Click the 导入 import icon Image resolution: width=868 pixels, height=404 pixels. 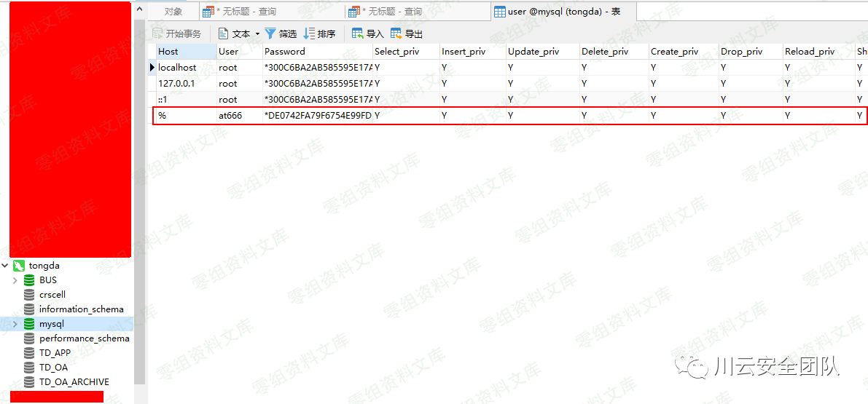click(x=358, y=33)
